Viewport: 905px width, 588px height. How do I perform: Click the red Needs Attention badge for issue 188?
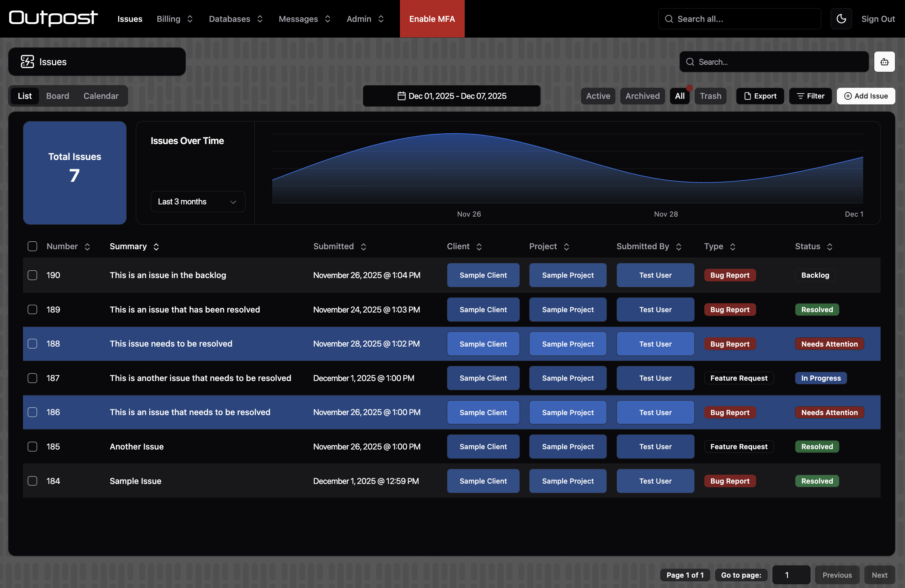coord(829,344)
